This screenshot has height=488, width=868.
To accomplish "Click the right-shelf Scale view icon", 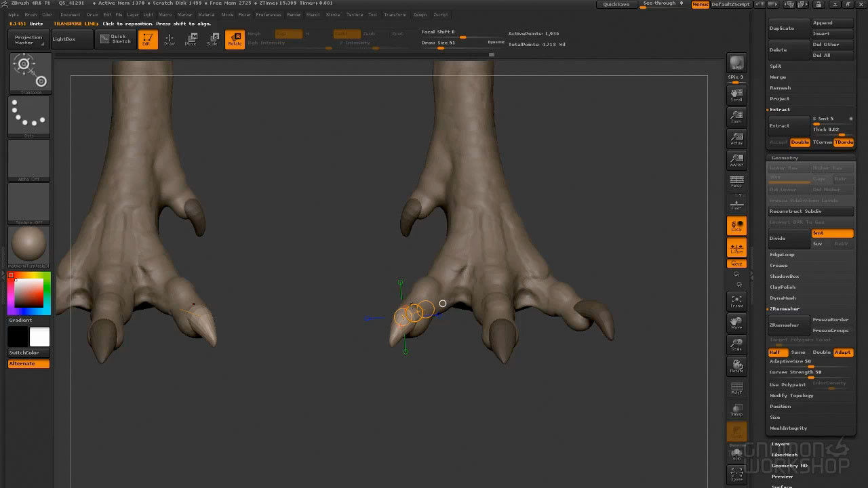I will (736, 345).
